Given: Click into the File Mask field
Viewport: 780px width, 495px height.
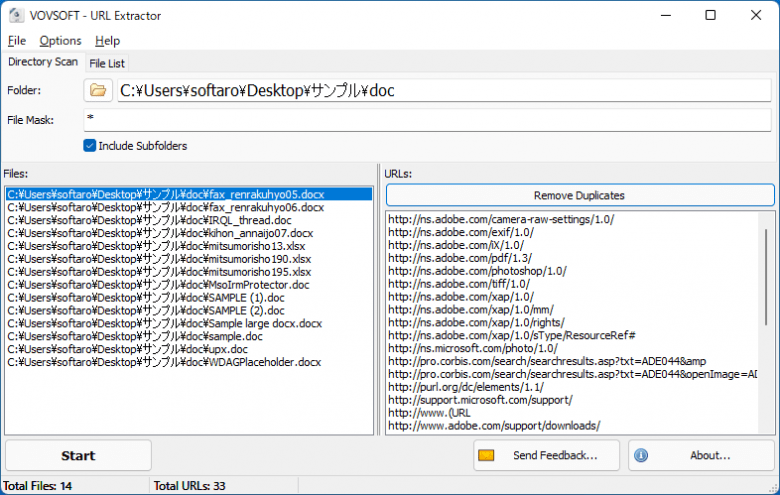Looking at the screenshot, I should tap(427, 120).
